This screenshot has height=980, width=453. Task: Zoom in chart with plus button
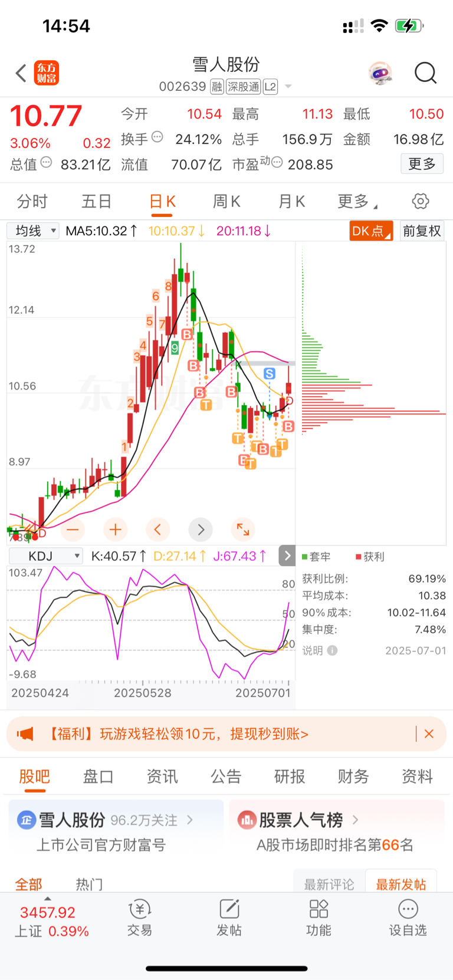pyautogui.click(x=115, y=530)
